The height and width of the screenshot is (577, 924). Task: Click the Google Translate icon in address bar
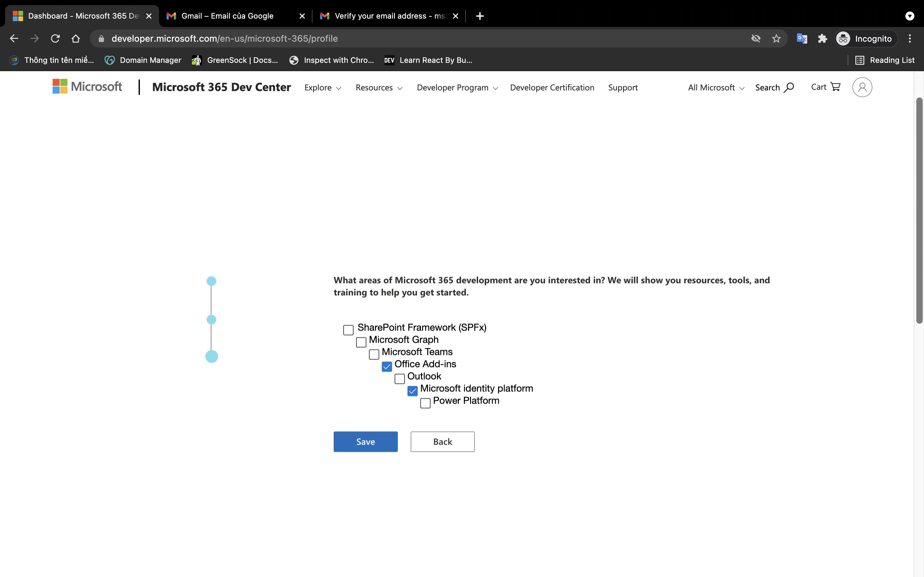(802, 38)
